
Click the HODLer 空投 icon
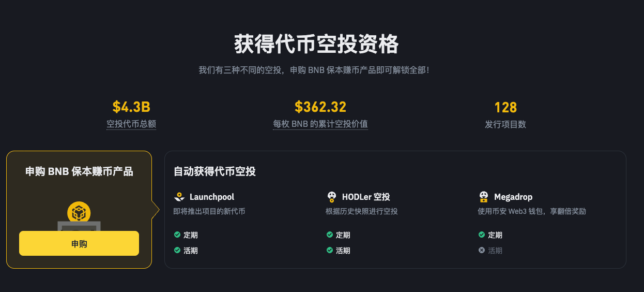[x=332, y=197]
